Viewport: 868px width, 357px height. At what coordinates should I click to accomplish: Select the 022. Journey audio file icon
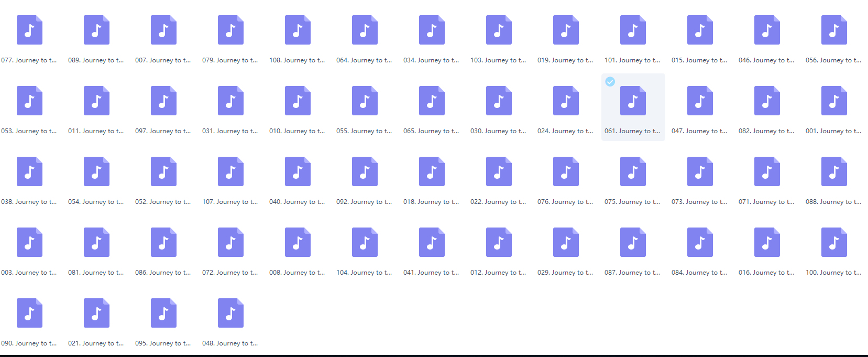(x=499, y=171)
